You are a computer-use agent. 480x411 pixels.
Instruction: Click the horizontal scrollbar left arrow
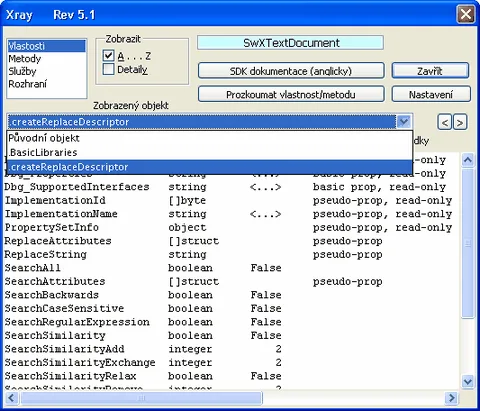(12, 398)
